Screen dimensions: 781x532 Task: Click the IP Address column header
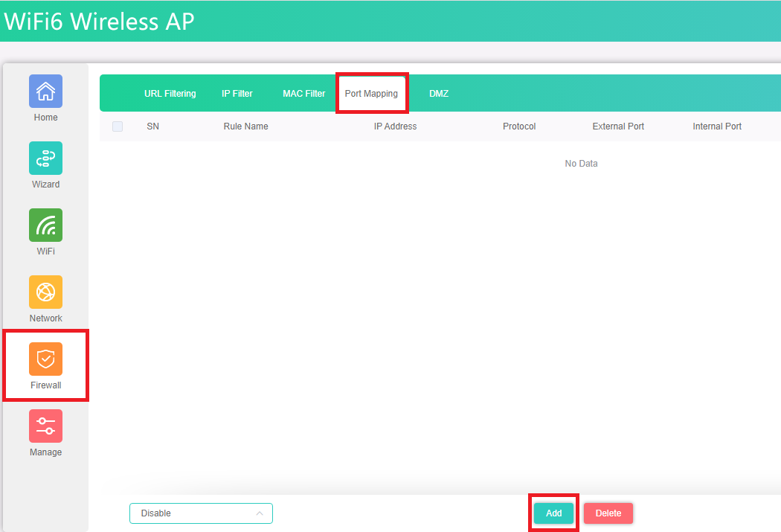(x=395, y=126)
